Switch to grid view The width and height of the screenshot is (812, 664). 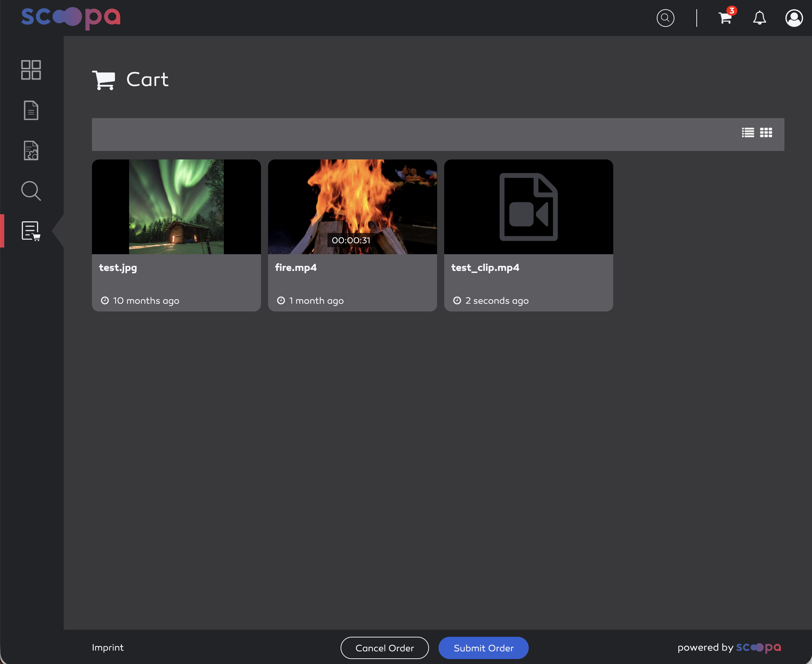[x=766, y=132]
